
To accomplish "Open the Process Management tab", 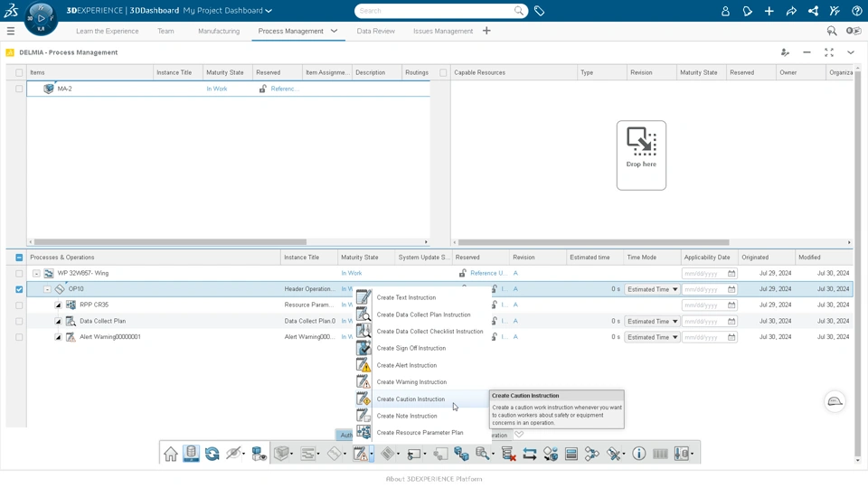I will (x=290, y=31).
